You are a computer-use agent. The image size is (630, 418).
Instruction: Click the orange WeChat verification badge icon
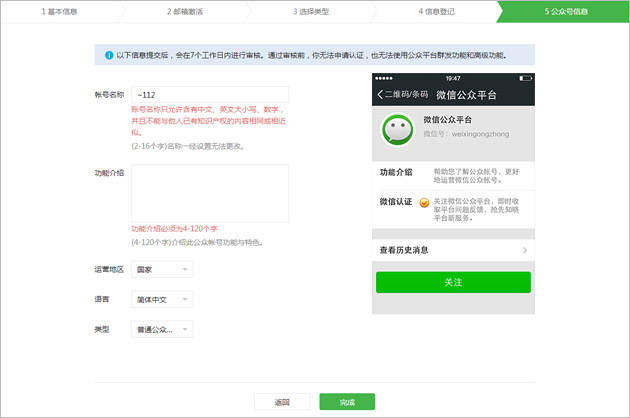point(424,203)
